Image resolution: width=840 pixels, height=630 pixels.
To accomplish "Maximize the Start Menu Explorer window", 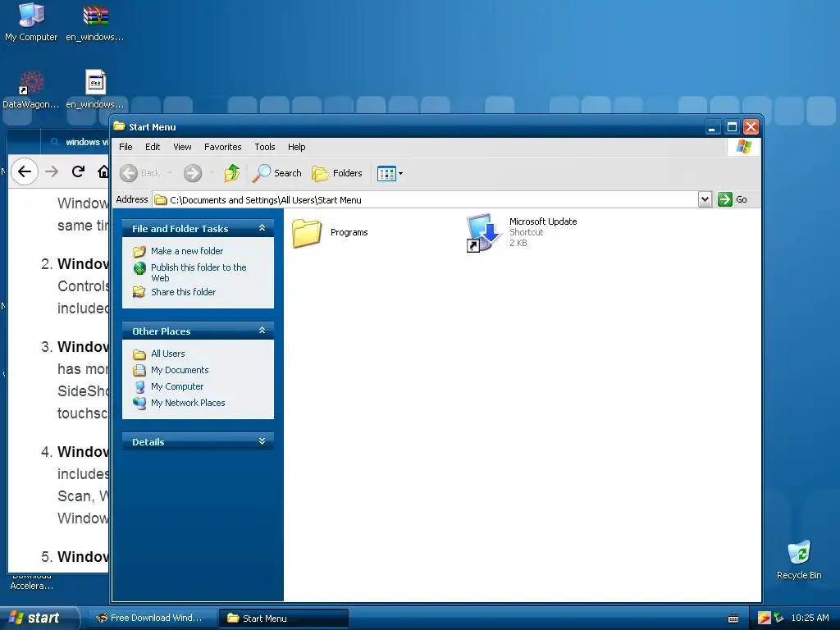I will click(x=731, y=127).
